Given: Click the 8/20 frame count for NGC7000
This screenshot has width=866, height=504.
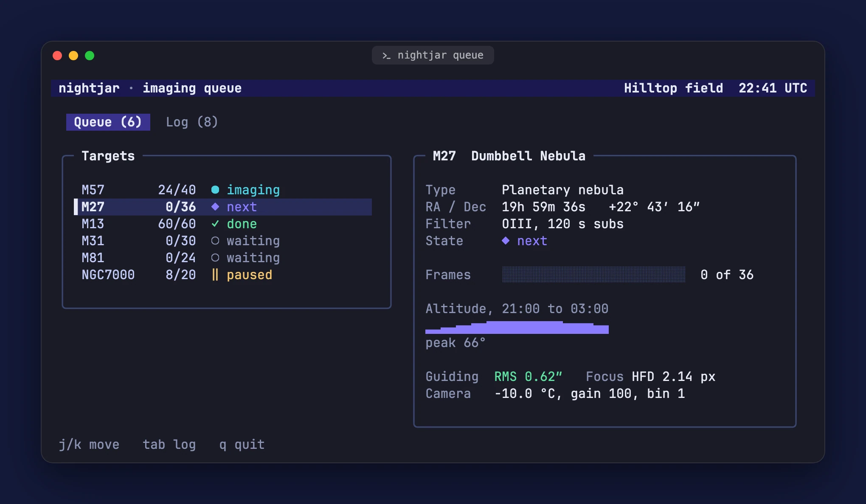Looking at the screenshot, I should tap(181, 274).
